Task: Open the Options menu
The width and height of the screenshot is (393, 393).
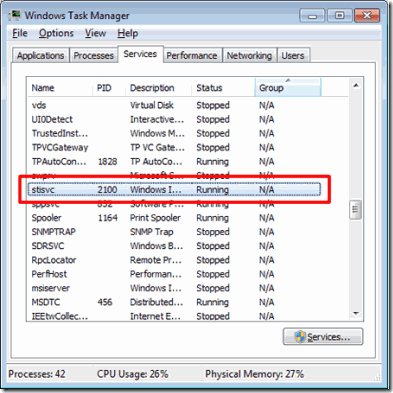Action: (x=56, y=33)
